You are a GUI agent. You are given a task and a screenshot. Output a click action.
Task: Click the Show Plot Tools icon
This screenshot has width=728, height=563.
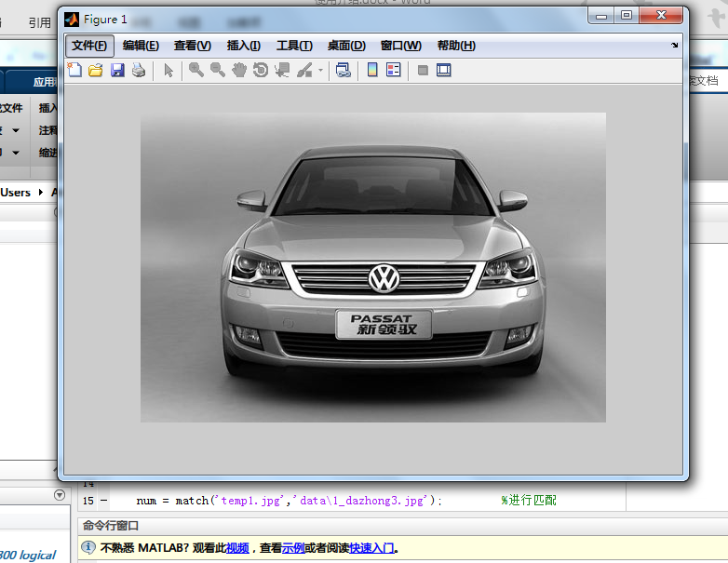point(444,70)
